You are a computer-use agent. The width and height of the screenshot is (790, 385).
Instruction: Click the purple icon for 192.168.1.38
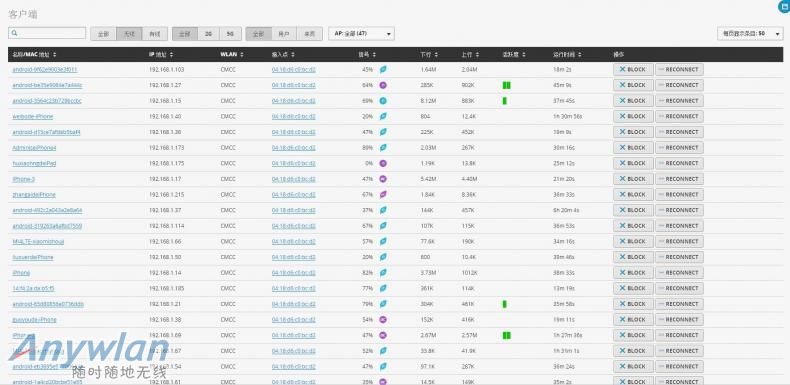coord(383,319)
